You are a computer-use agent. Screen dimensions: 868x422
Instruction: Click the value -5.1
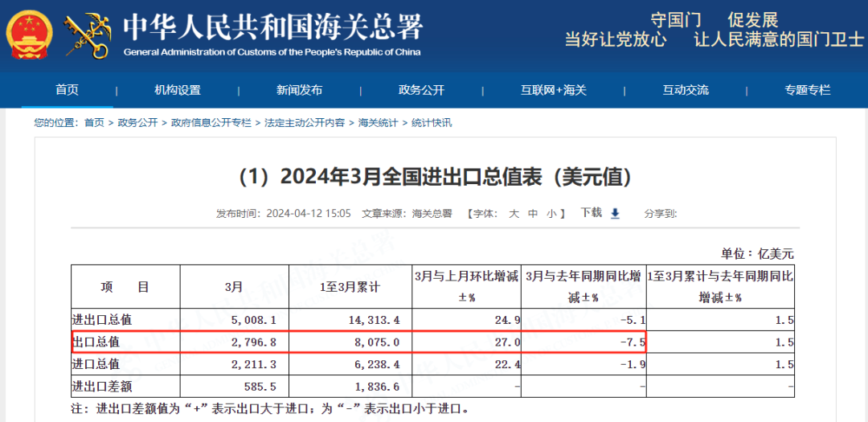coord(631,320)
